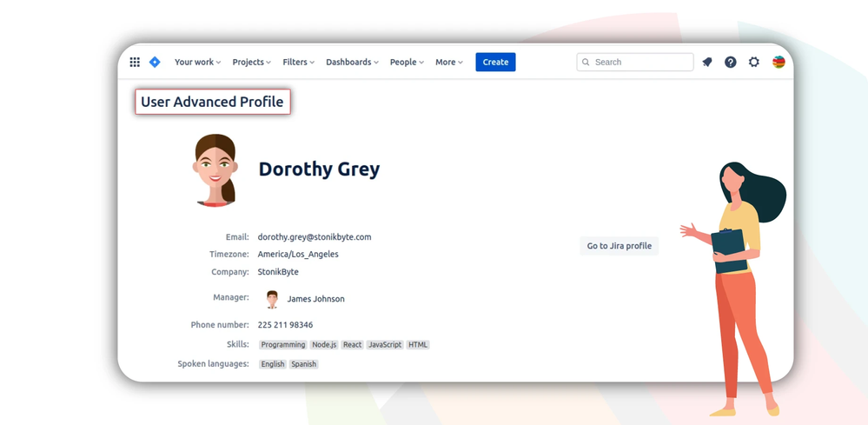Expand the Projects dropdown
868x425 pixels.
click(251, 62)
